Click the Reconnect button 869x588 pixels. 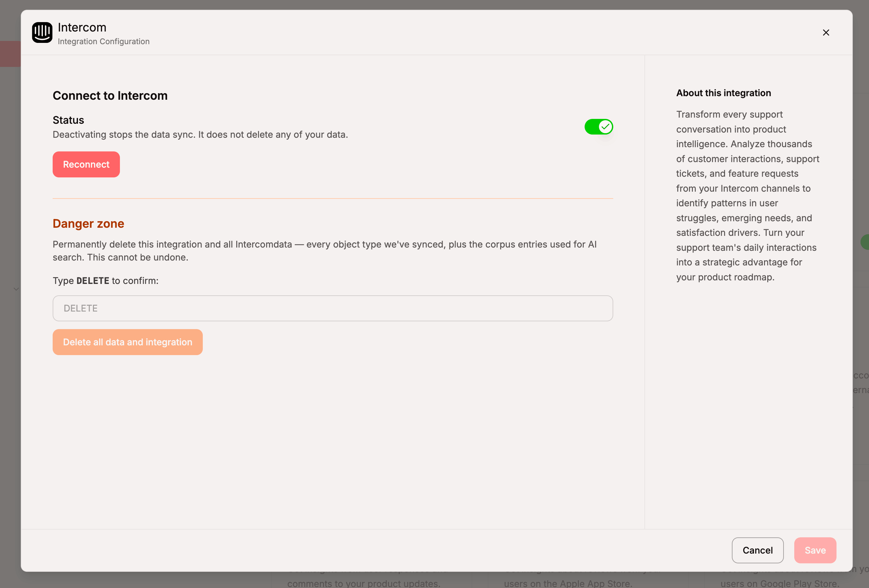(86, 164)
